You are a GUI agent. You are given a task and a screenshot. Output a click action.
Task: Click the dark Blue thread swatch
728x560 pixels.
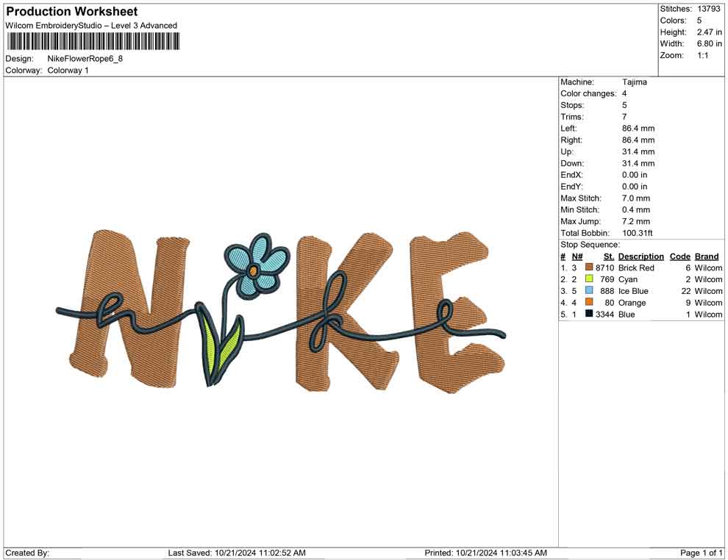[x=589, y=314]
